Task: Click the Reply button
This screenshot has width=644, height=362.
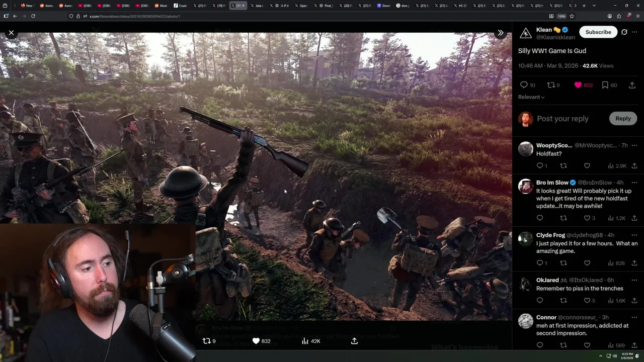Action: pyautogui.click(x=623, y=119)
